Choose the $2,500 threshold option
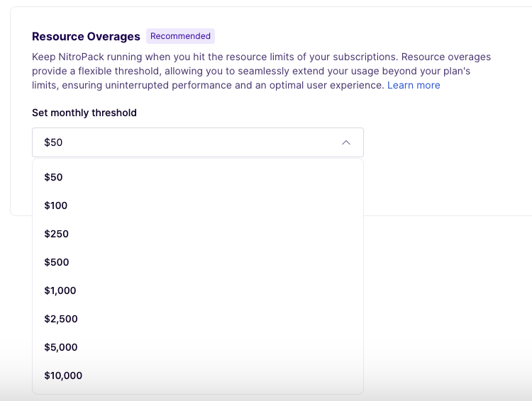The width and height of the screenshot is (532, 401). tap(61, 319)
